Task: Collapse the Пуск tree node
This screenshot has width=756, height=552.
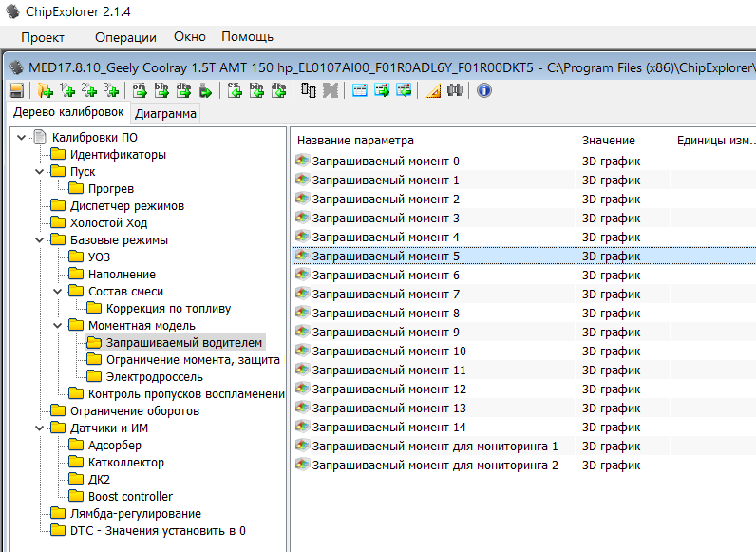Action: tap(40, 171)
